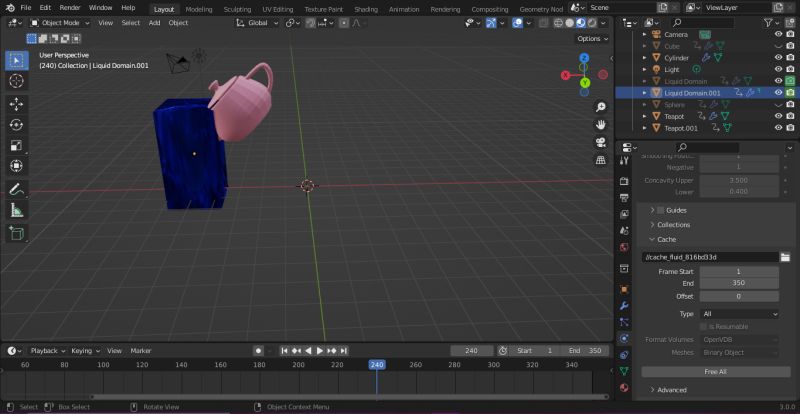Open the Render properties tab
Image resolution: width=800 pixels, height=414 pixels.
624,181
